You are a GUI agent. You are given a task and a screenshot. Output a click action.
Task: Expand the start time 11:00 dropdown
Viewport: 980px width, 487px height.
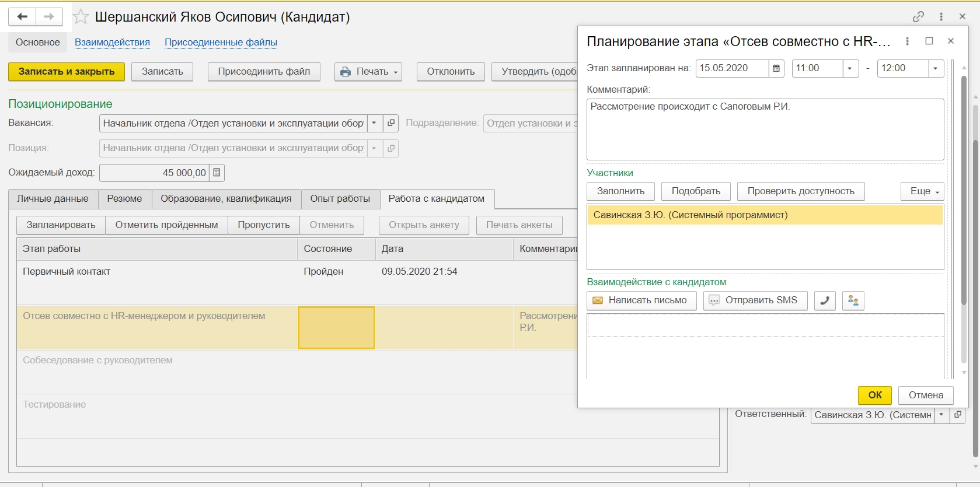(x=850, y=68)
